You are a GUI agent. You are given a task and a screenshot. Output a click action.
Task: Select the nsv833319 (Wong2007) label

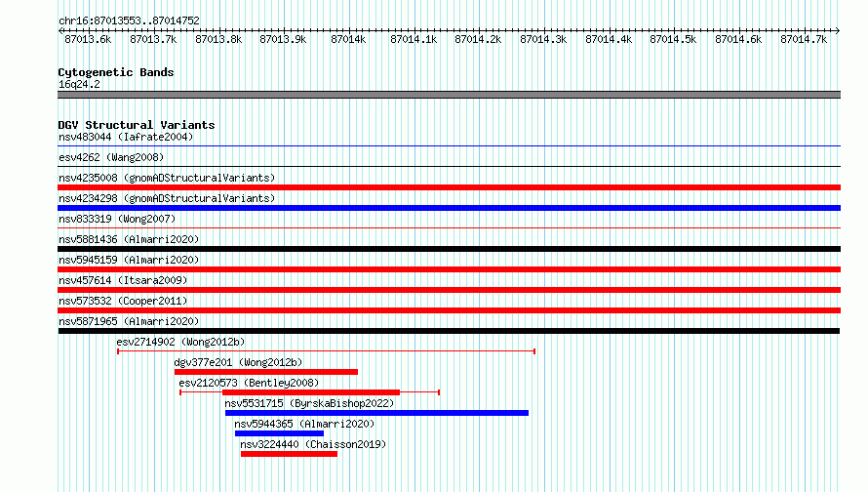(x=117, y=219)
